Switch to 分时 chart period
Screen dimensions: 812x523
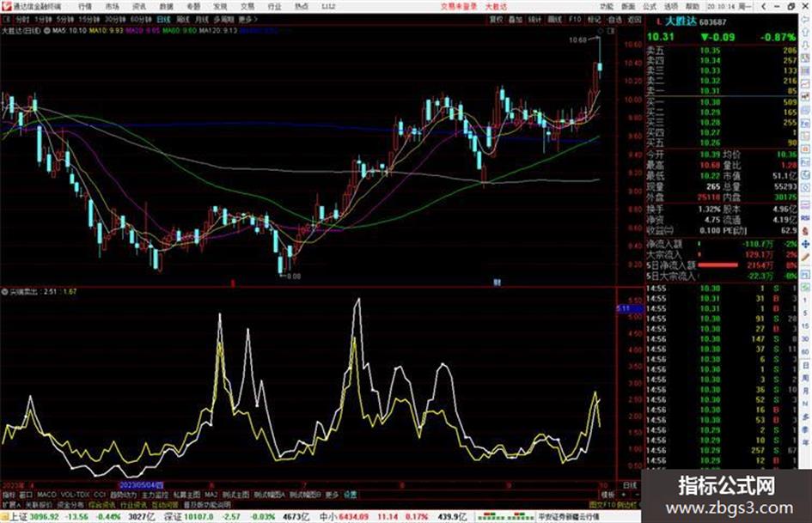22,19
